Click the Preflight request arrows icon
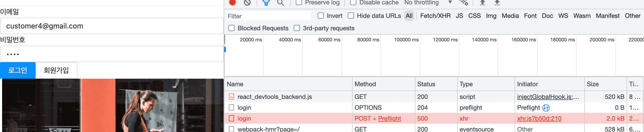 (x=546, y=108)
